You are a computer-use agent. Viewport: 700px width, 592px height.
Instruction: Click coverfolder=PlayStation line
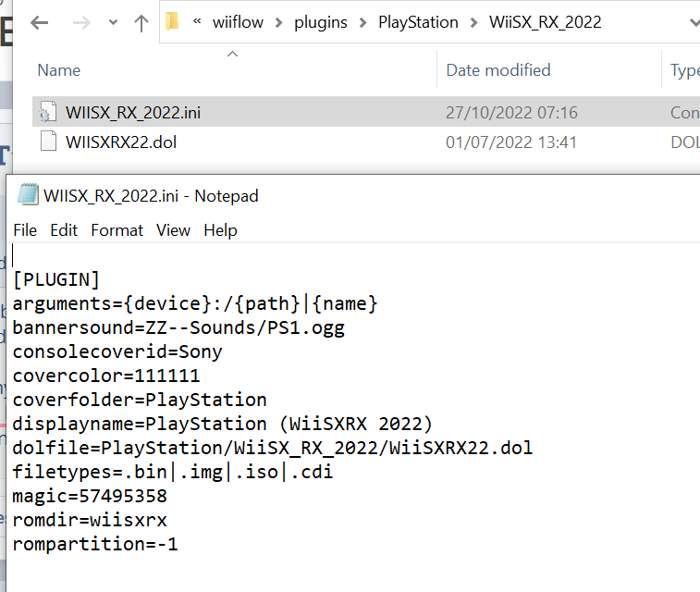point(140,400)
